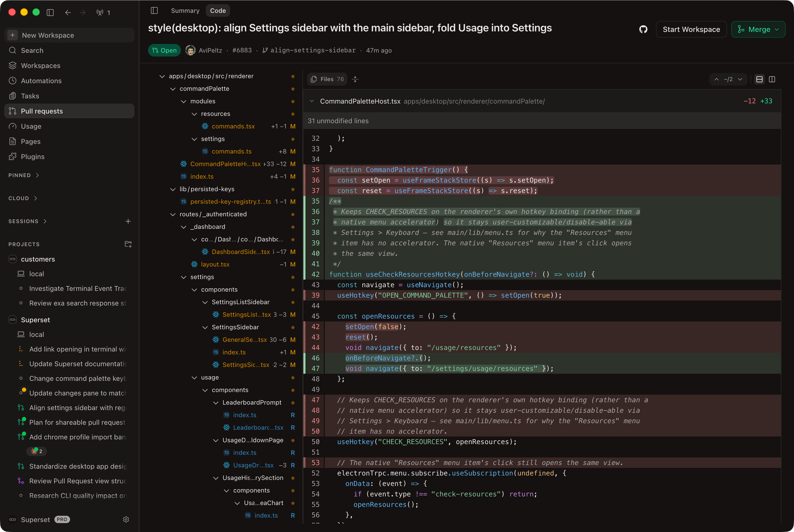Open Usage in the sidebar

[x=69, y=126]
